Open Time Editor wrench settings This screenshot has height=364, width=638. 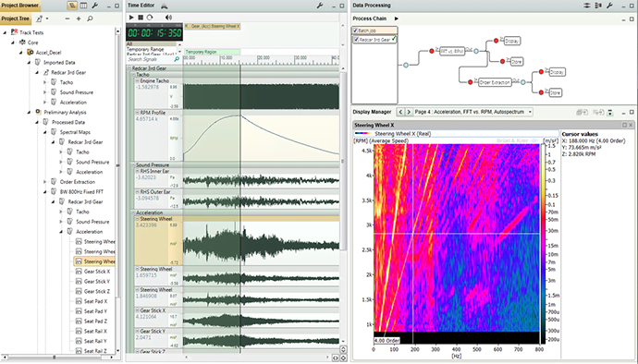[x=320, y=6]
